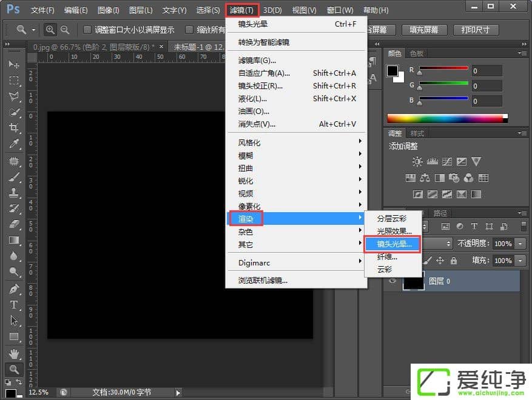Viewport: 532px width, 400px height.
Task: Add a Levels adjustment layer
Action: click(432, 161)
